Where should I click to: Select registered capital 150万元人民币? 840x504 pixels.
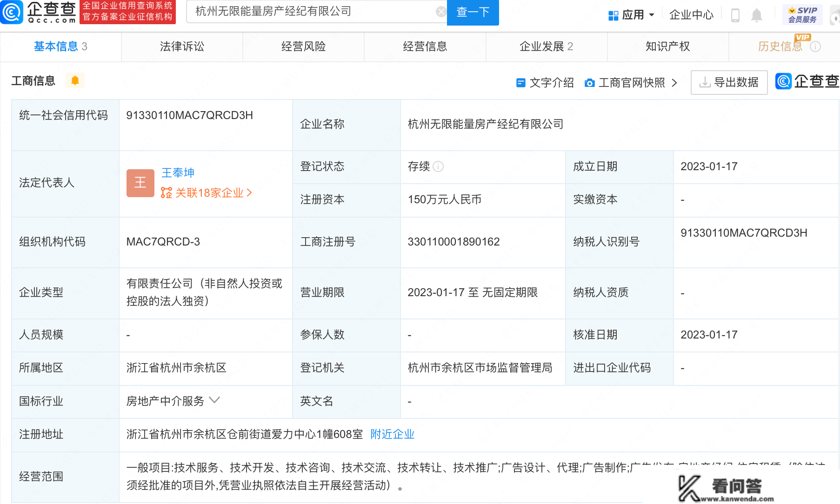(445, 199)
